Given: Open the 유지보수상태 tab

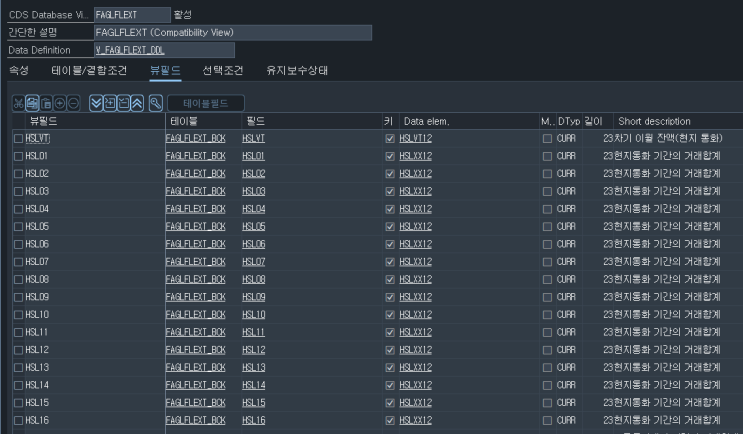Looking at the screenshot, I should pyautogui.click(x=297, y=71).
